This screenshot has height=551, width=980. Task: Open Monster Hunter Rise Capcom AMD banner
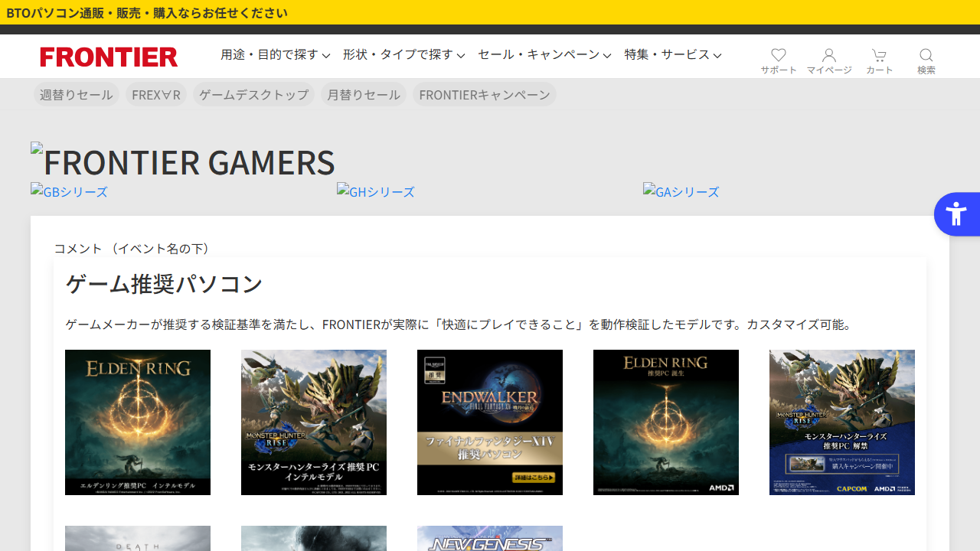[x=842, y=422]
